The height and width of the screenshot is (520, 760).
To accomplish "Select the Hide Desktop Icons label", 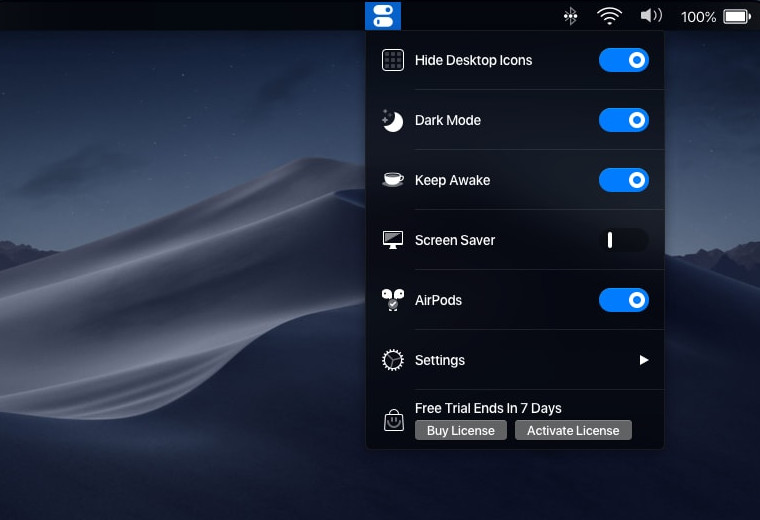I will (x=473, y=61).
